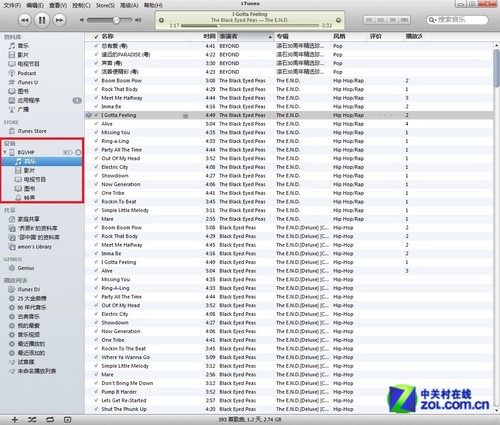Uncheck Shut The Phunk Up checkbox
This screenshot has width=500, height=425.
[96, 409]
